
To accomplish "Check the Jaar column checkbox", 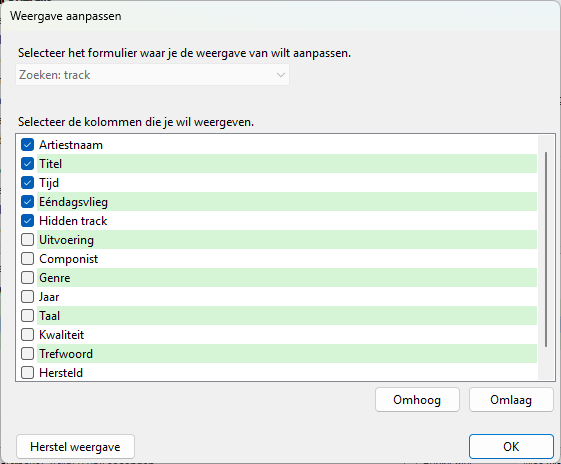I will pos(28,296).
